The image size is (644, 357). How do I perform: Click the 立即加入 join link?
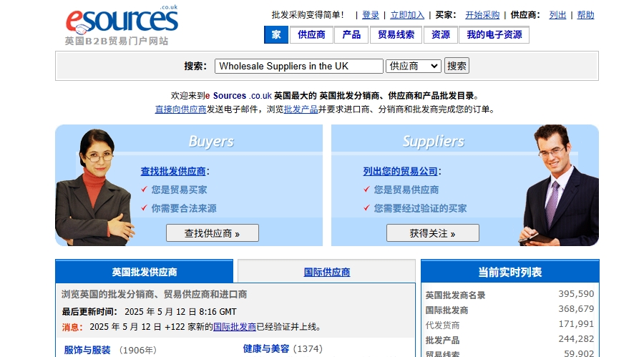tap(407, 15)
